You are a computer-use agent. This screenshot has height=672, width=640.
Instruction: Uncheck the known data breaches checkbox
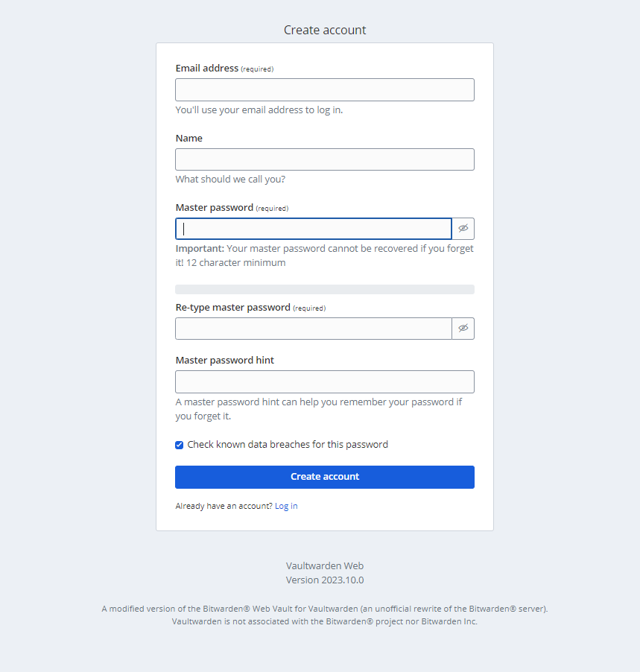pos(179,445)
